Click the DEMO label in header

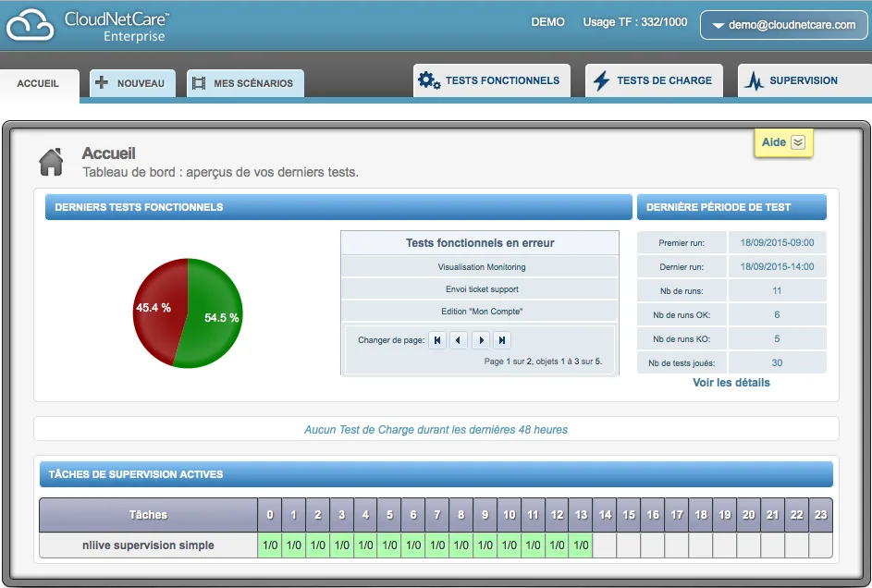pos(547,22)
